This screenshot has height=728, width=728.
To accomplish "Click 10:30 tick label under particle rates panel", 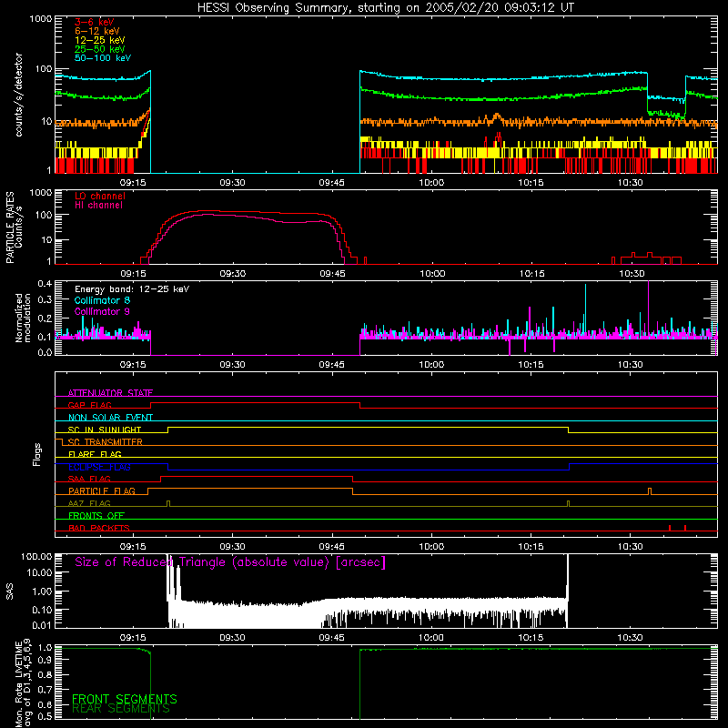I will [631, 274].
